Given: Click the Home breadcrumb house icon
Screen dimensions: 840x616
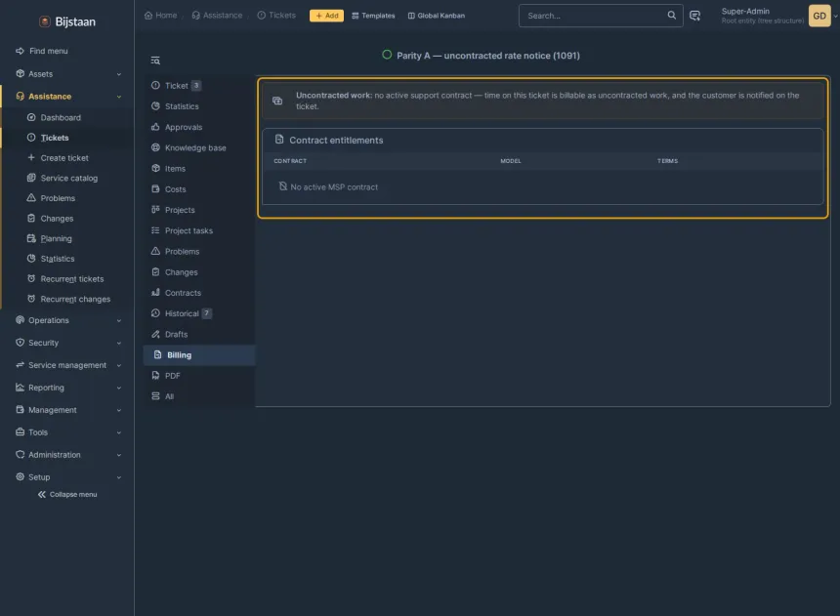Looking at the screenshot, I should (148, 15).
